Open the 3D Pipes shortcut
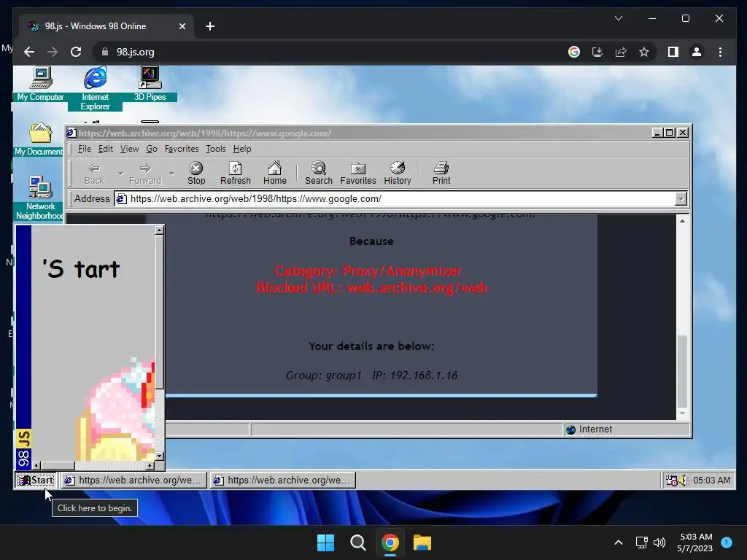The height and width of the screenshot is (560, 747). coord(150,84)
